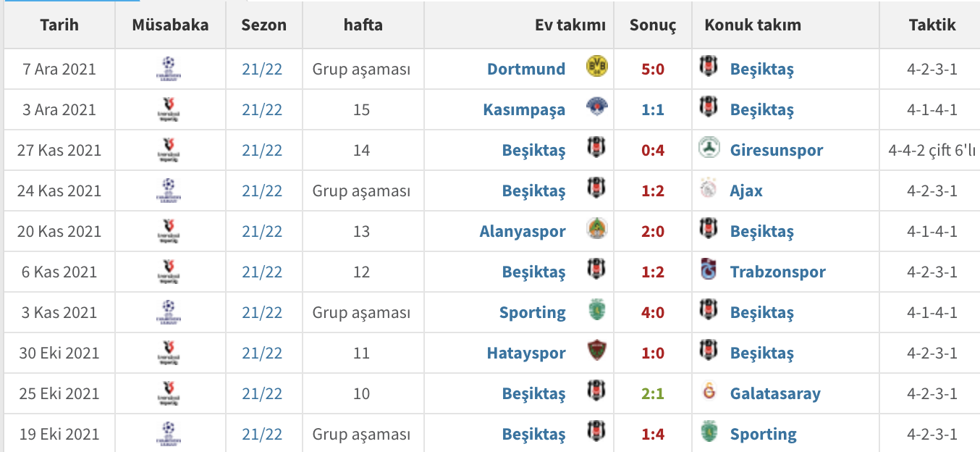Click Süper Lig logo for 3 Ara 2021
980x452 pixels.
click(x=169, y=109)
